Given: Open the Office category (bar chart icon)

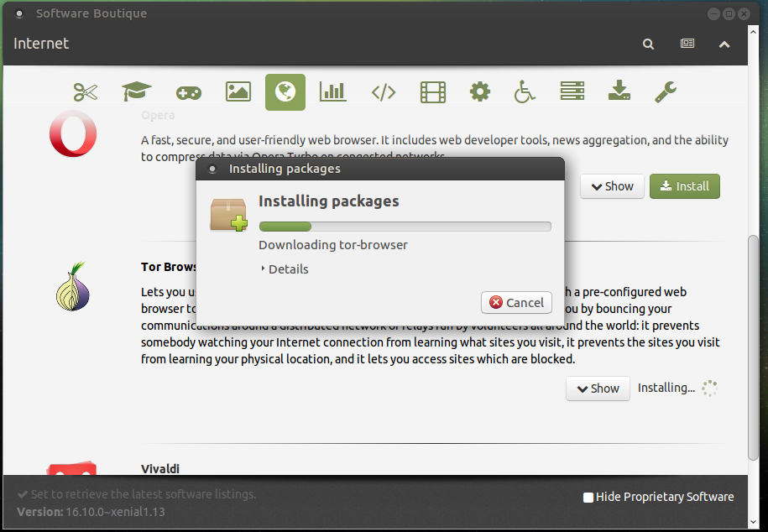Looking at the screenshot, I should coord(333,91).
